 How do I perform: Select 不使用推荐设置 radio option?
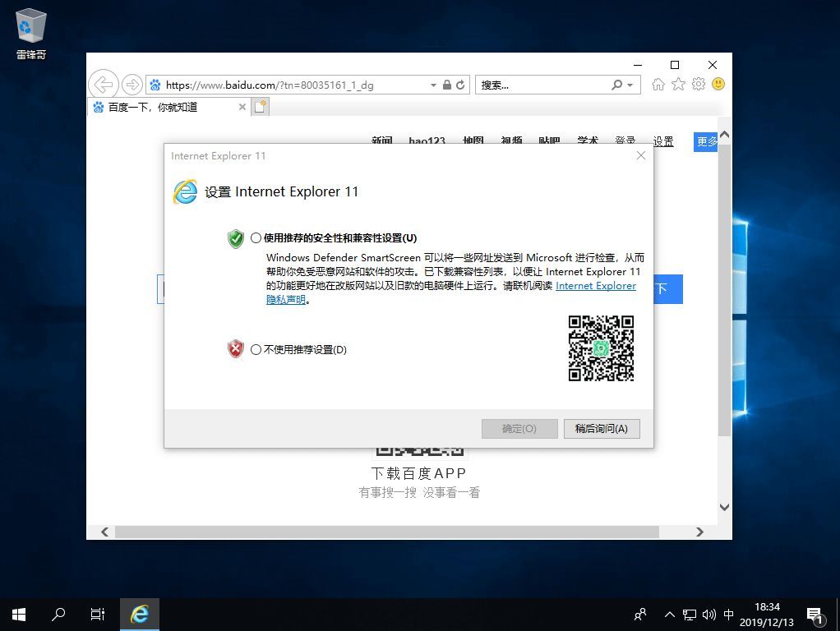point(256,349)
